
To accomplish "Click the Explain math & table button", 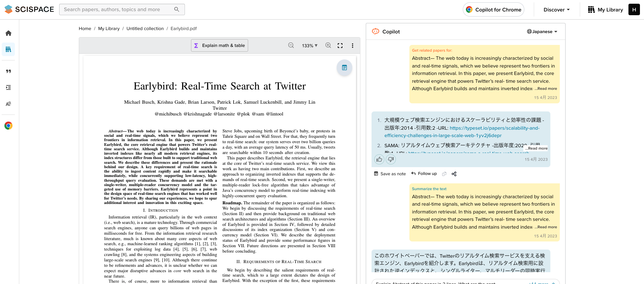I will click(219, 46).
